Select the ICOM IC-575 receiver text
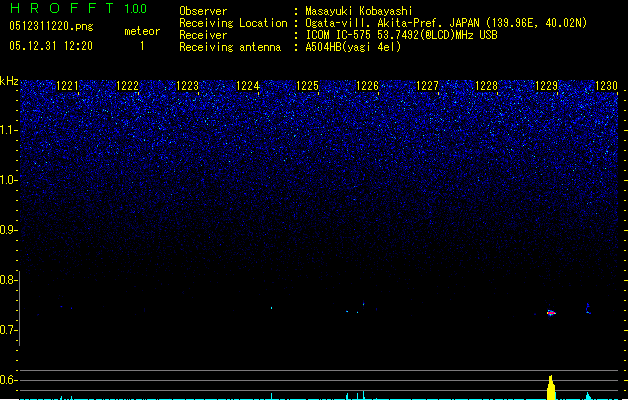This screenshot has width=629, height=400. (401, 35)
